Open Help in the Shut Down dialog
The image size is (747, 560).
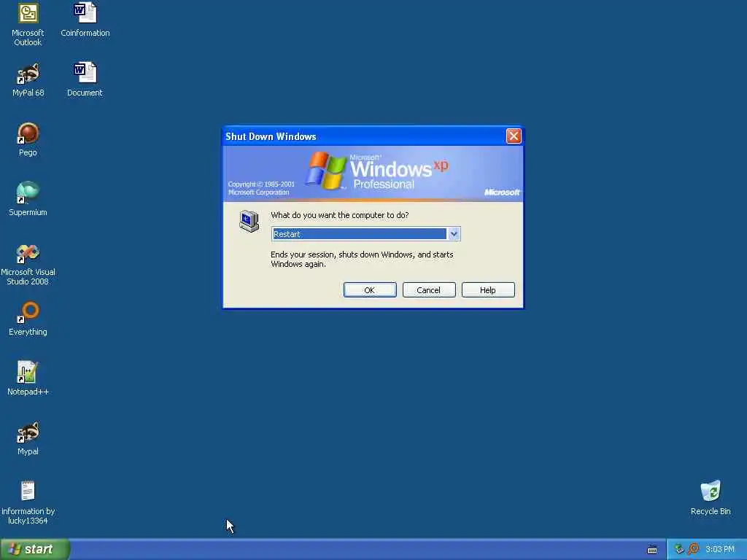pyautogui.click(x=488, y=290)
